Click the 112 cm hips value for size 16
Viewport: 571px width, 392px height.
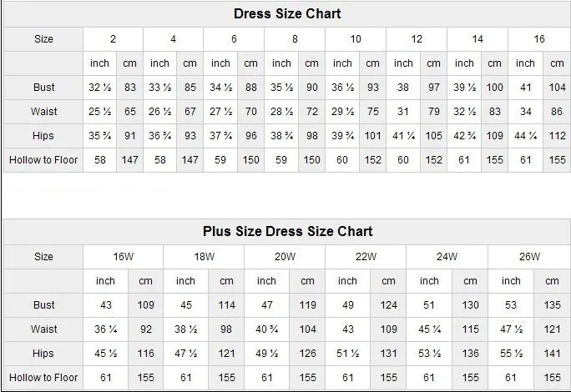tap(557, 136)
